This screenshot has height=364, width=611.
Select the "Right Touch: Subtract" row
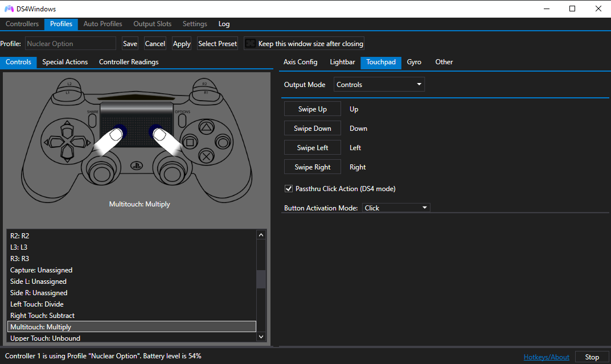pos(132,316)
